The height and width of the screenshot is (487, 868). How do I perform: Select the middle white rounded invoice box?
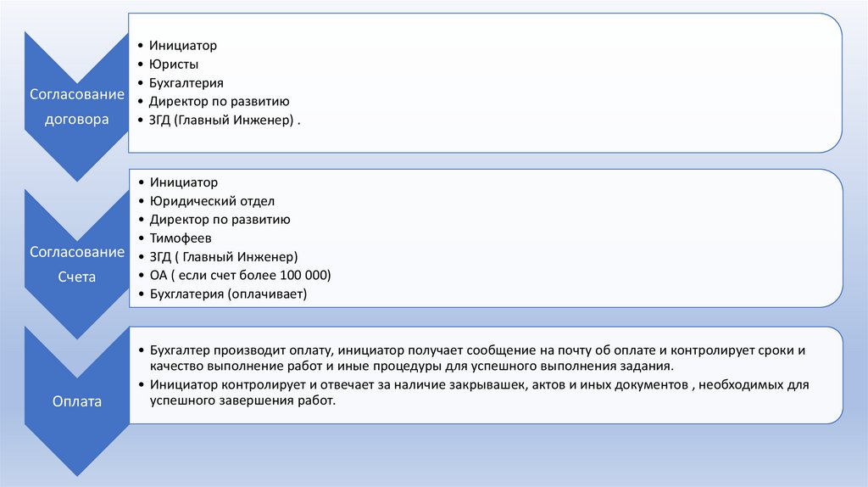(x=593, y=238)
